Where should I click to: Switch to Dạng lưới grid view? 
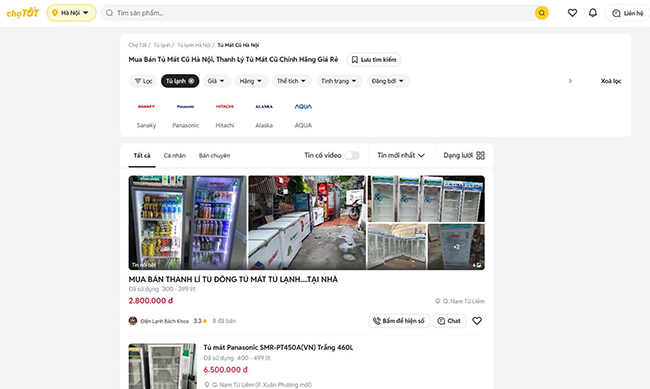(464, 156)
